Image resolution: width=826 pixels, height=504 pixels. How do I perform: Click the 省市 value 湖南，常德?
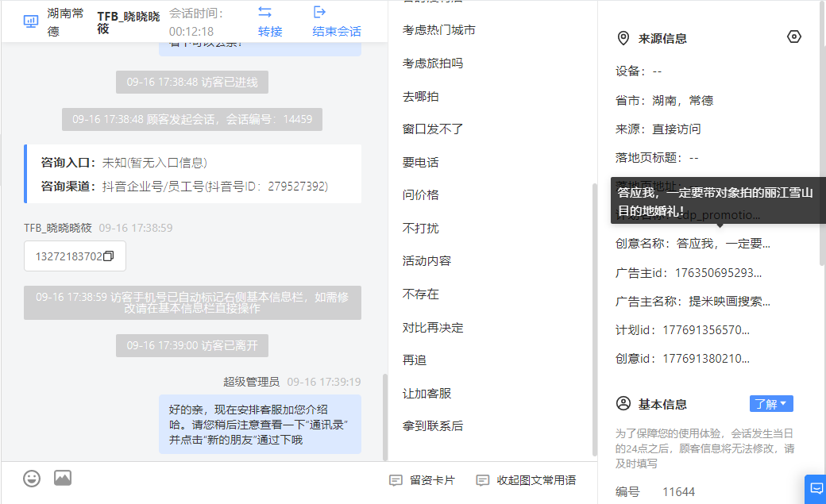(683, 101)
